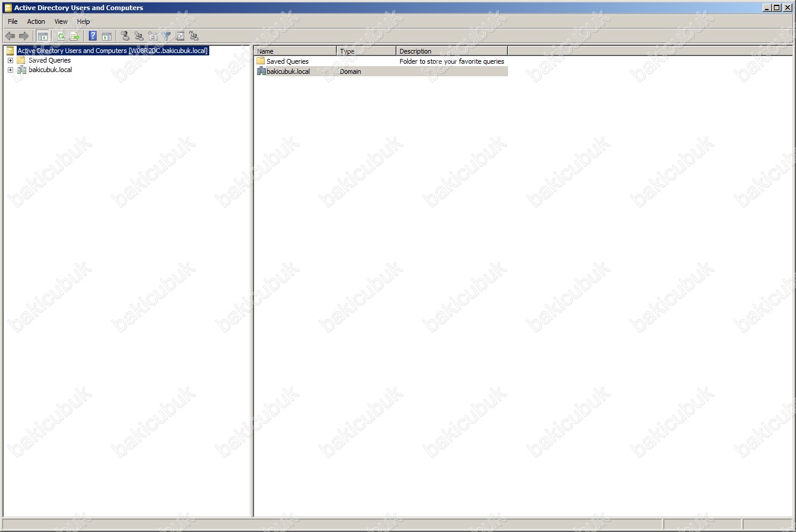Screen dimensions: 796x532
Task: Open Help via the question mark icon
Action: [93, 36]
